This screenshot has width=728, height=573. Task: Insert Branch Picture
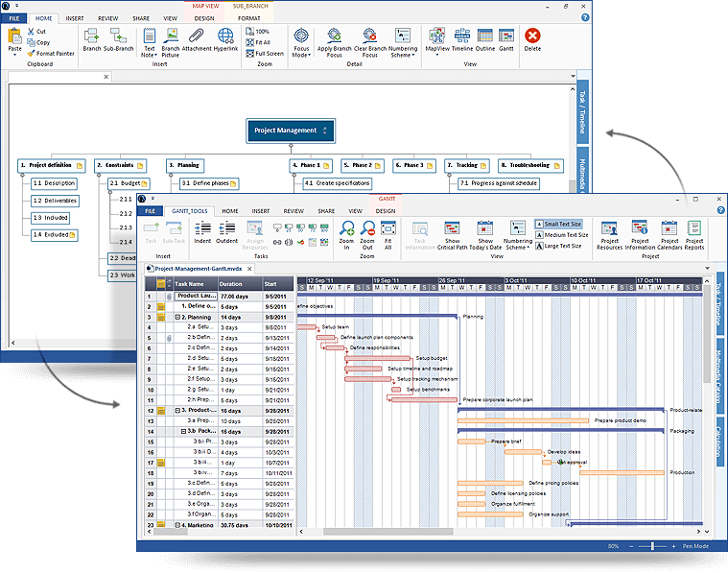click(x=171, y=42)
